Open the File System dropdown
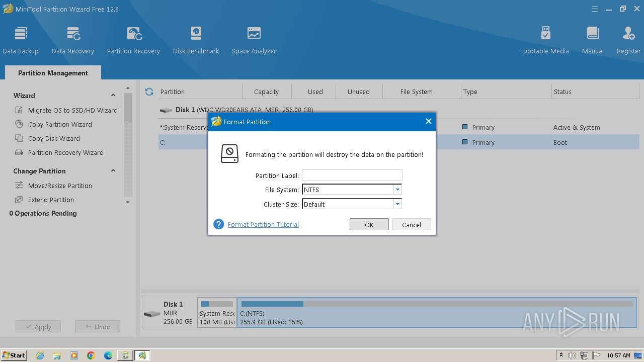 397,190
